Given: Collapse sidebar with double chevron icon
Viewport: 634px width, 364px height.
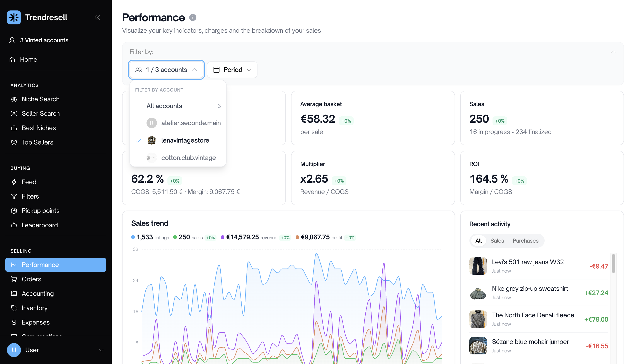Looking at the screenshot, I should pyautogui.click(x=97, y=17).
